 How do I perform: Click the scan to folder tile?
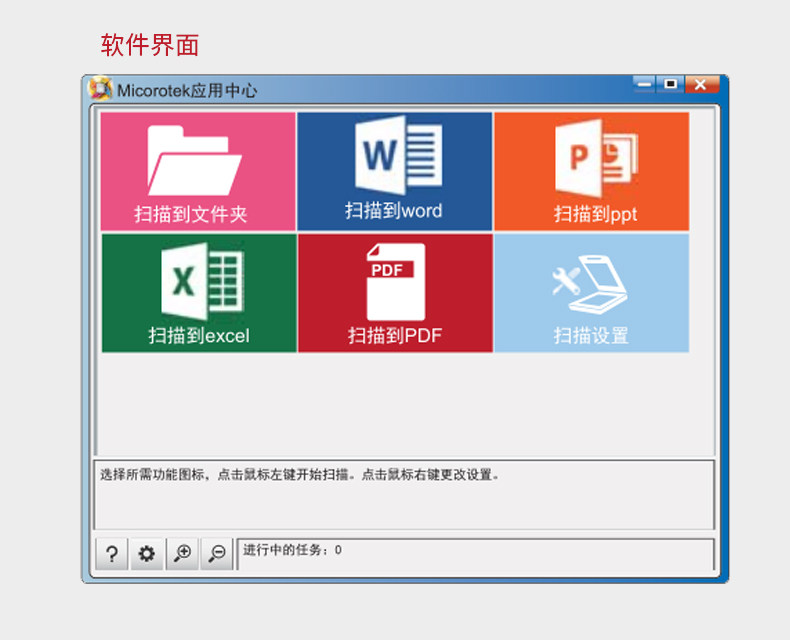click(x=198, y=171)
